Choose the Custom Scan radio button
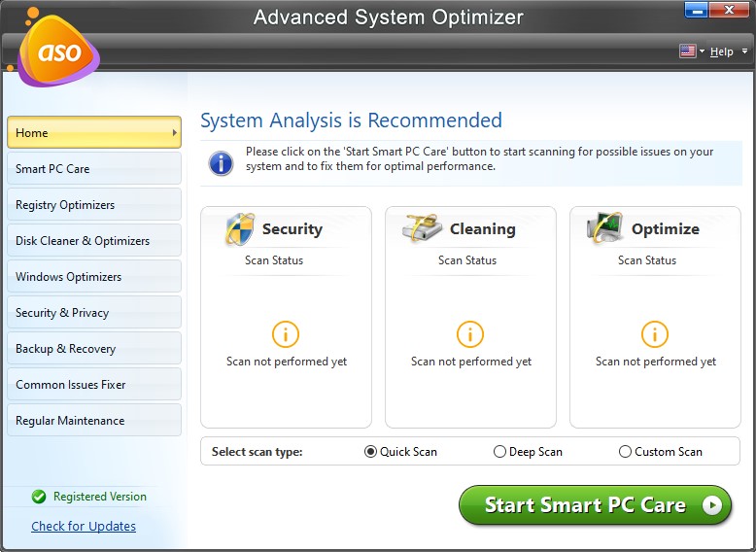Screen dimensions: 756x552 pyautogui.click(x=625, y=452)
